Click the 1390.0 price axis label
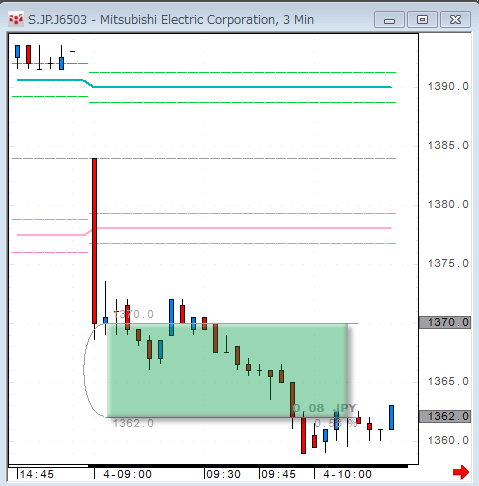 pos(448,87)
